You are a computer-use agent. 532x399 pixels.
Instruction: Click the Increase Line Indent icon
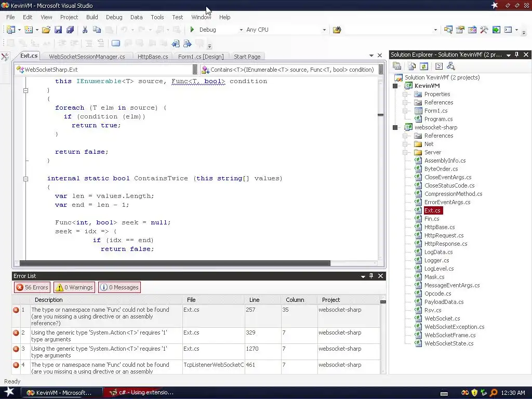click(74, 44)
